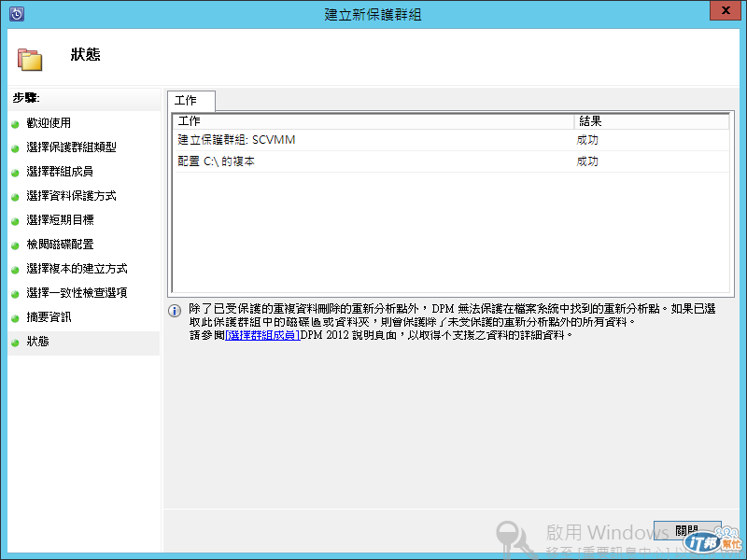Image resolution: width=747 pixels, height=560 pixels.
Task: Click green bullet next to 選擇短期目標
Action: click(x=15, y=221)
